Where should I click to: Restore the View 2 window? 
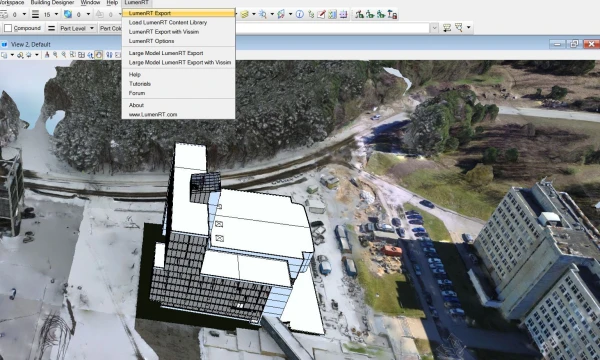pos(574,44)
